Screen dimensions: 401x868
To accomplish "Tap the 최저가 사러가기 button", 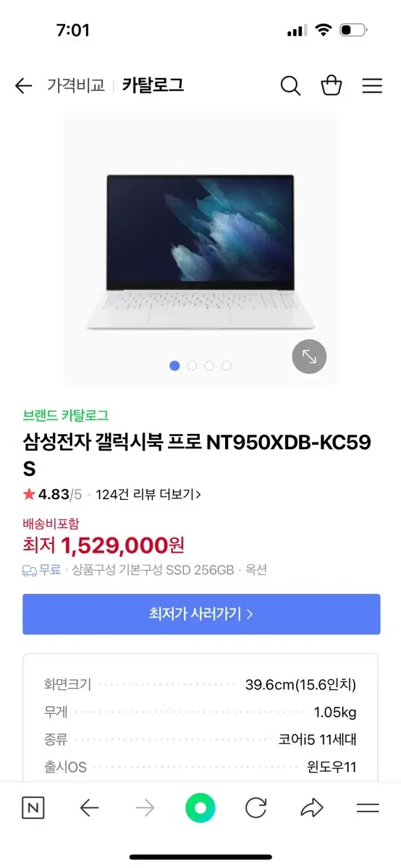I will (201, 614).
